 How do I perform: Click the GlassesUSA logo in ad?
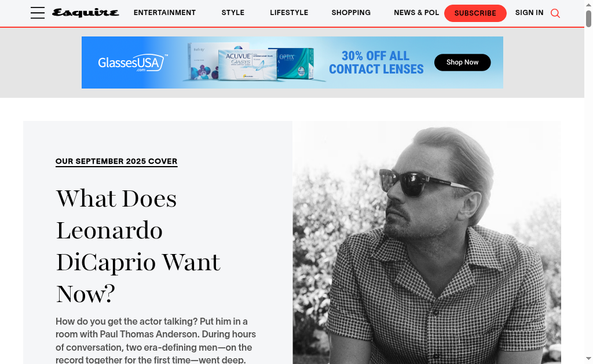pos(133,62)
